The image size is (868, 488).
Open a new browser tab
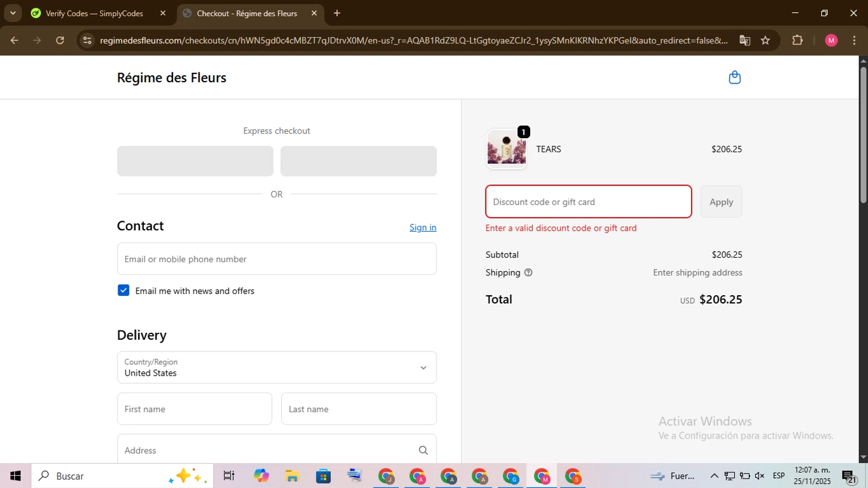(337, 13)
